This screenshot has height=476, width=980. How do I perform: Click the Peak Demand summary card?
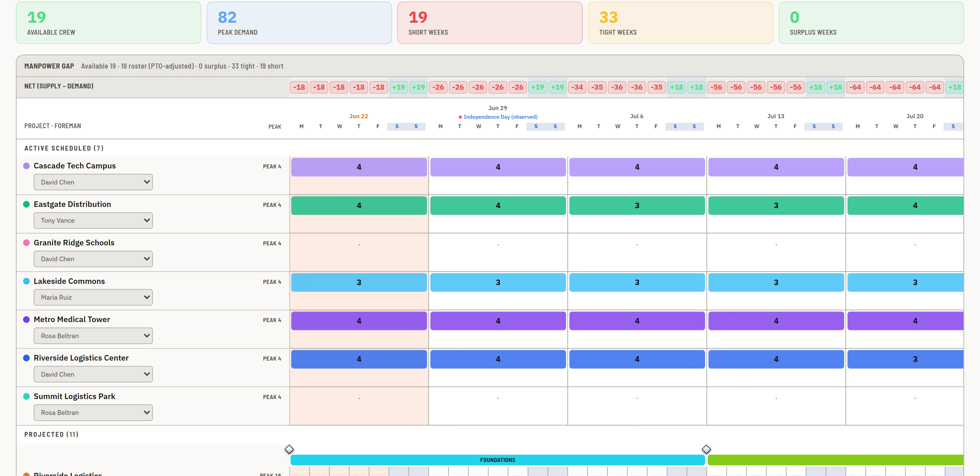pos(299,23)
